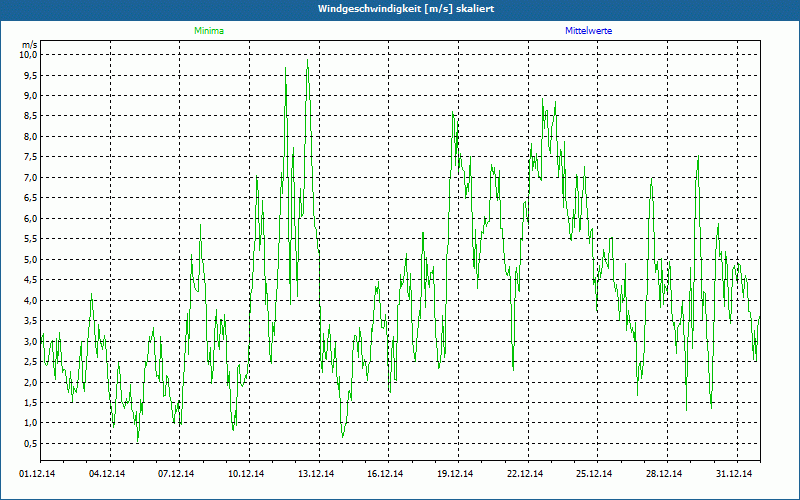Screen dimensions: 800x500
Task: Select the 6,5 y-axis value
Action: [x=31, y=198]
